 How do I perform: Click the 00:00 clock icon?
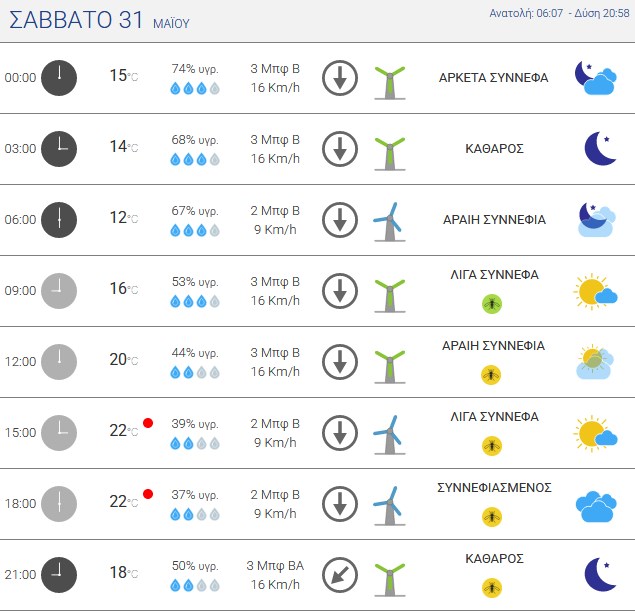(59, 78)
